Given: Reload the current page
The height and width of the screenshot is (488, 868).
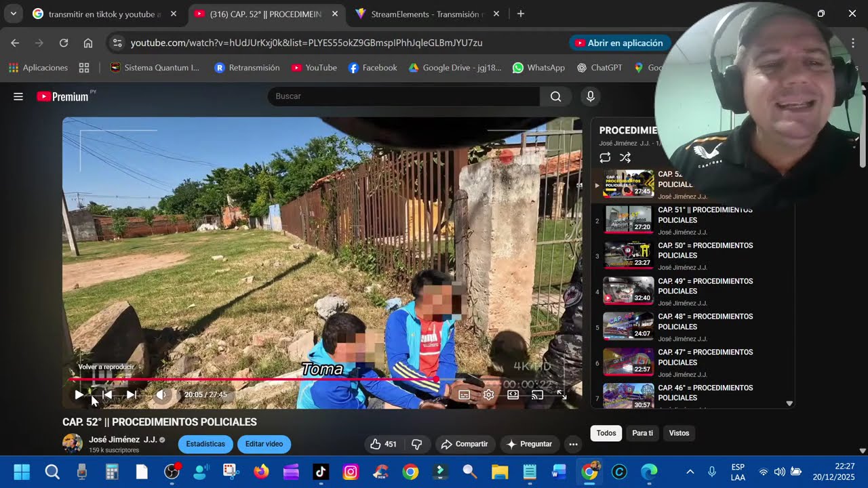Looking at the screenshot, I should (x=64, y=43).
